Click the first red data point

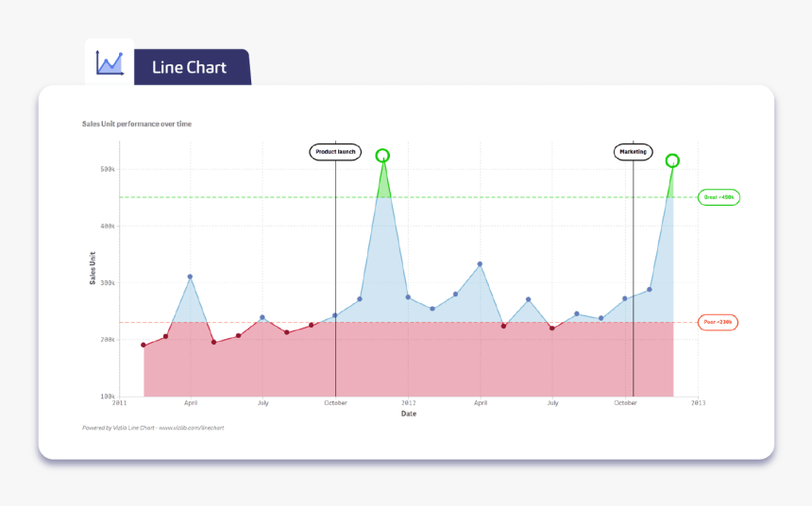(x=144, y=345)
